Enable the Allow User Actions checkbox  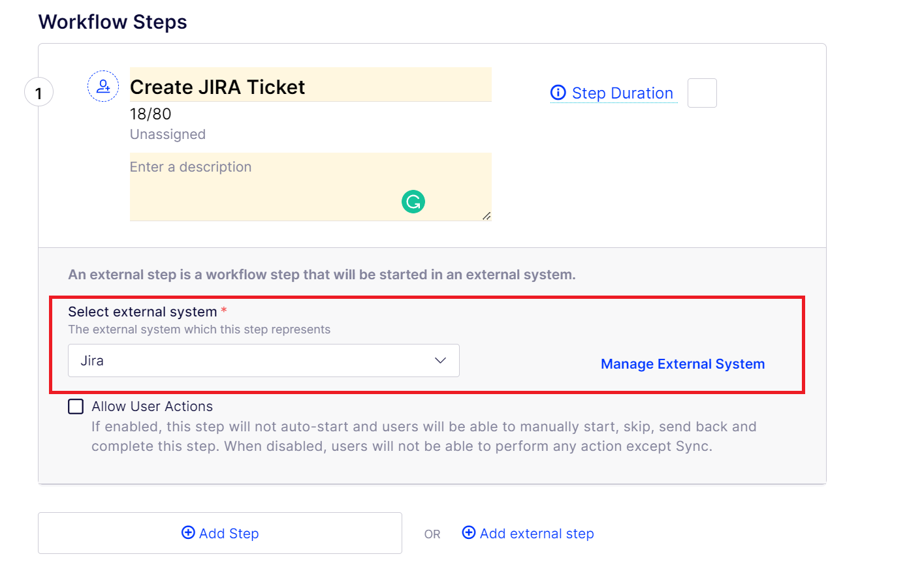pyautogui.click(x=76, y=406)
